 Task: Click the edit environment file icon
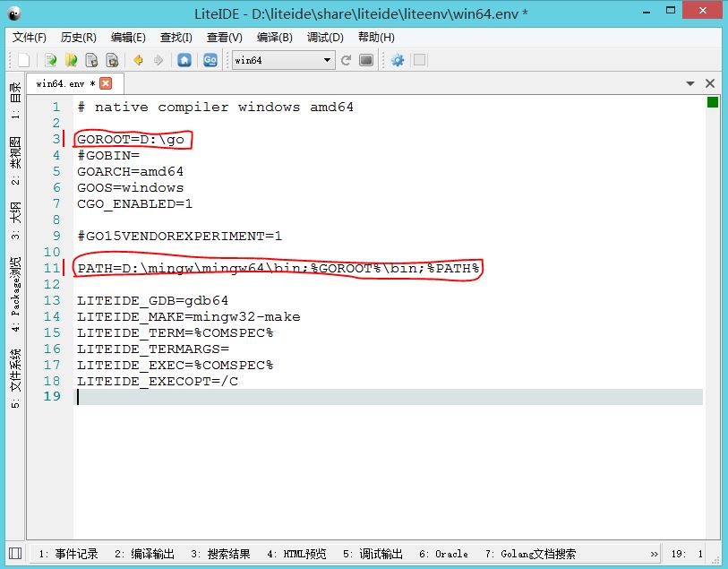pyautogui.click(x=366, y=60)
